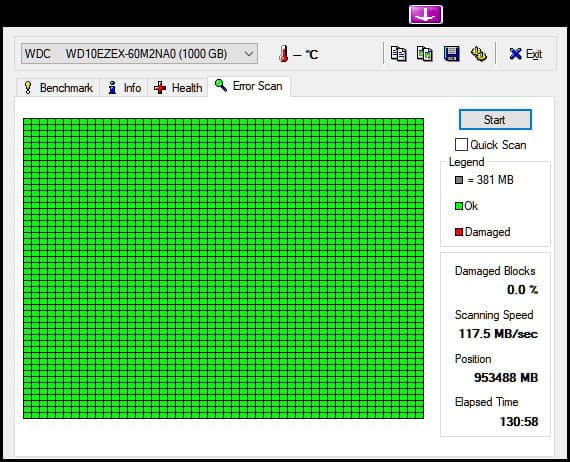Click the magnifier icon on Error Scan tab
The height and width of the screenshot is (462, 570).
pos(221,85)
